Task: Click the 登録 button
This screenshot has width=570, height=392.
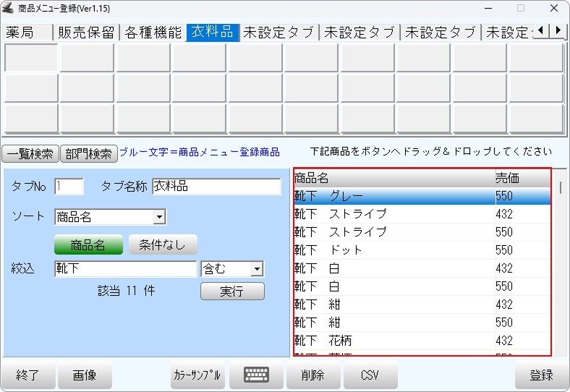Action: (541, 375)
